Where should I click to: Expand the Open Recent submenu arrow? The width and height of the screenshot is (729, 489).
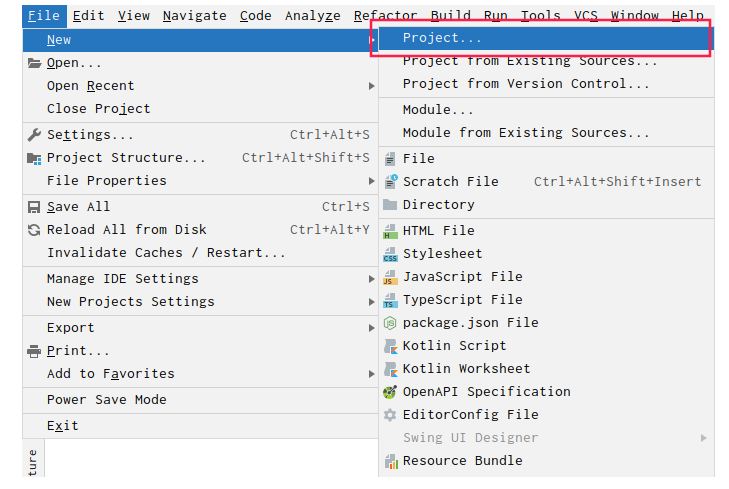click(371, 86)
